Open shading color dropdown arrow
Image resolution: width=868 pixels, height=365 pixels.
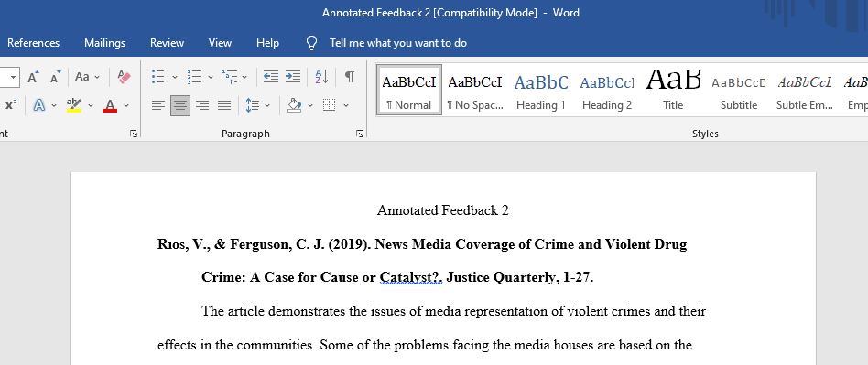click(310, 105)
